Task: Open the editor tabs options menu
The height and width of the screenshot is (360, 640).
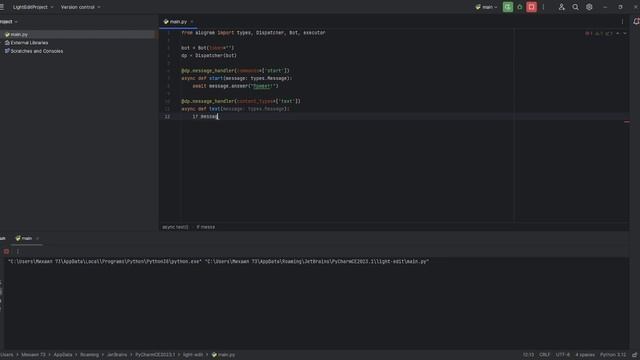Action: point(622,22)
